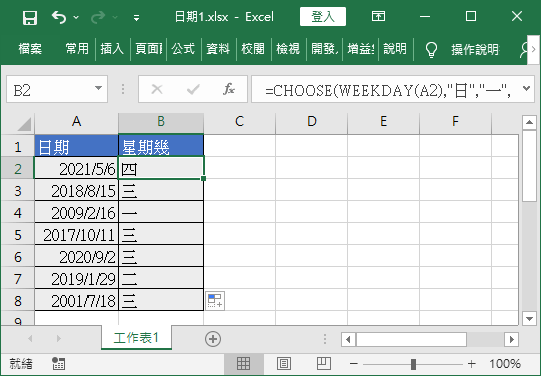Open the 開發 developer ribbon tab
The image size is (541, 376).
324,49
